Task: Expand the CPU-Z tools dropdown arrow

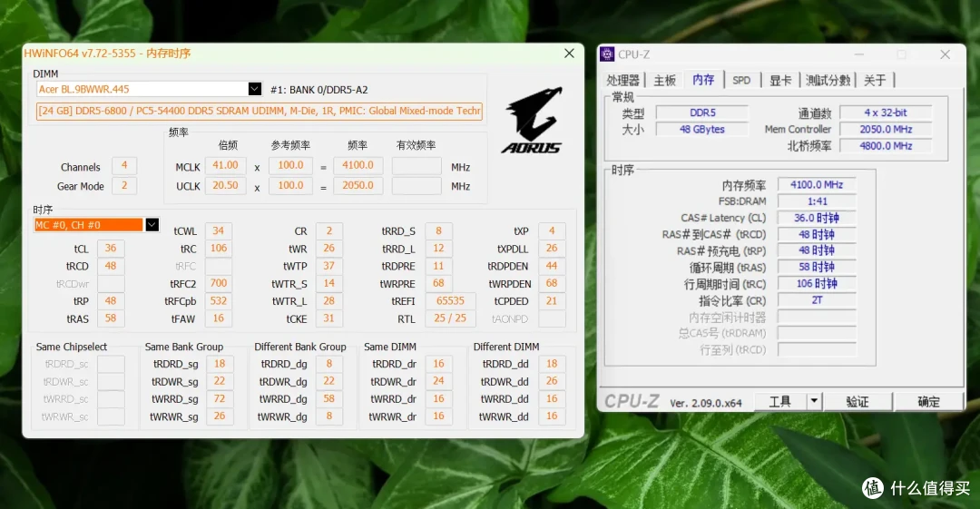Action: click(x=814, y=401)
